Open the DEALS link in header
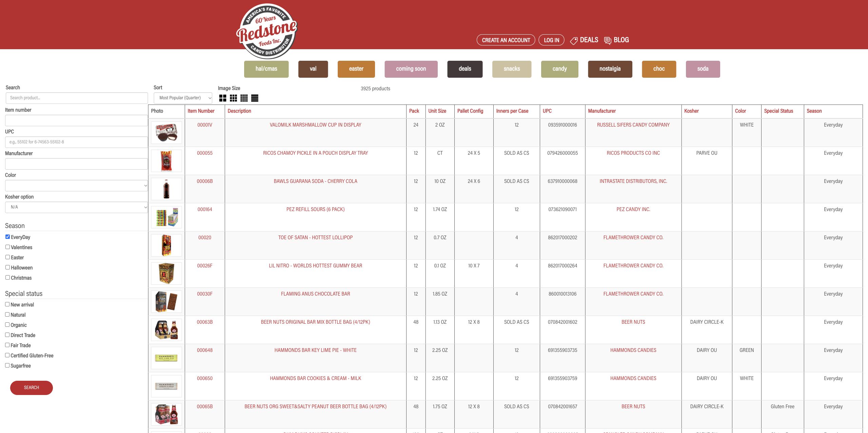868x433 pixels. [589, 40]
